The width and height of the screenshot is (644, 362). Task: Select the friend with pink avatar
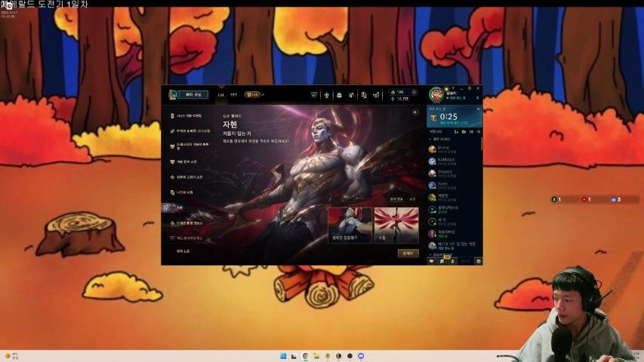[x=454, y=234]
